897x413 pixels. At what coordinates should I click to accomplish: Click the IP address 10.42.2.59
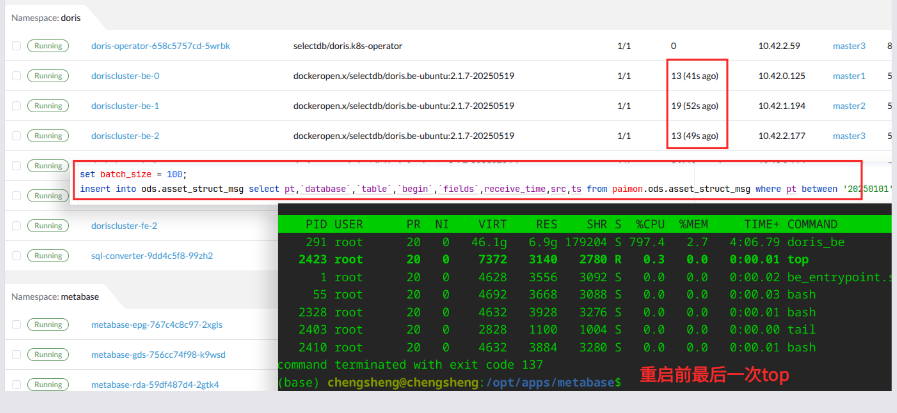click(x=779, y=46)
